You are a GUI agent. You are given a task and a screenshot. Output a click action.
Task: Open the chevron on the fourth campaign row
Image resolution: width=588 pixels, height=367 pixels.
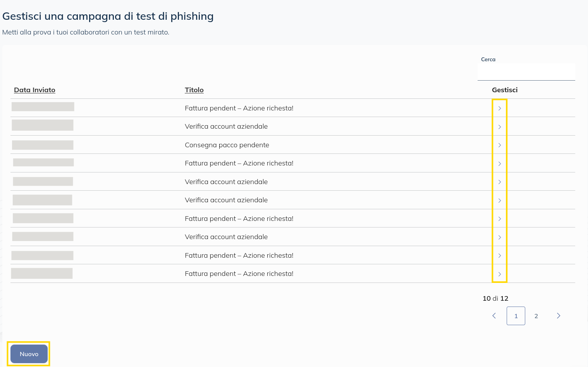click(x=499, y=163)
